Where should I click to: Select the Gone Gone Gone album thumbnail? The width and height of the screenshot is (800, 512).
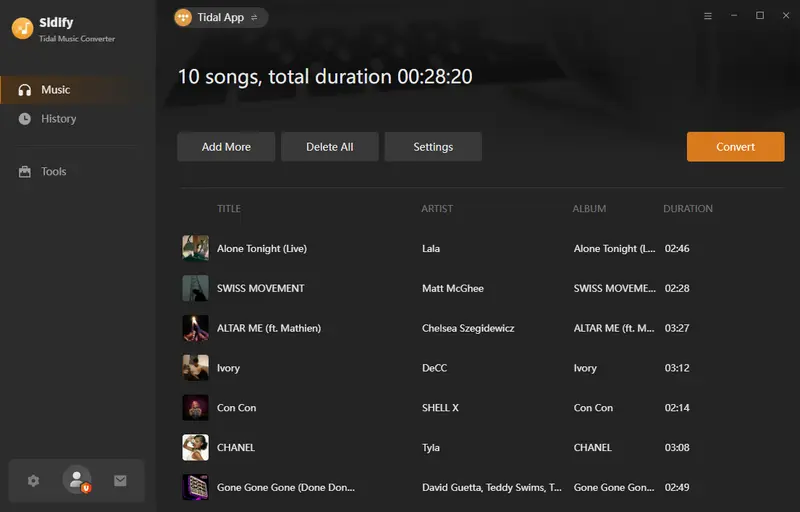[195, 487]
